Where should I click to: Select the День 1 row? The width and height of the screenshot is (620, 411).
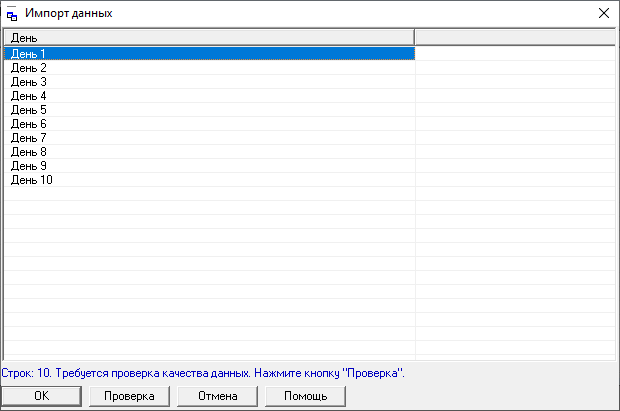[x=29, y=54]
